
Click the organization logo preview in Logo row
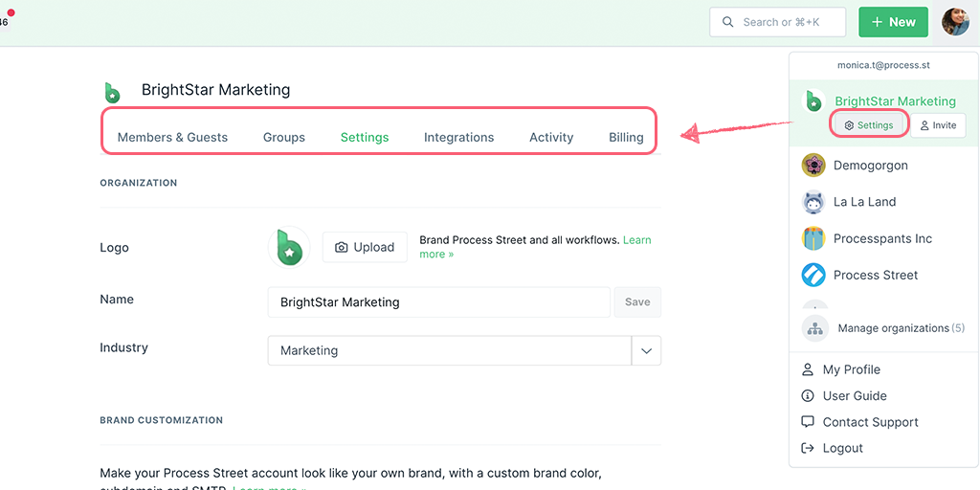(289, 248)
